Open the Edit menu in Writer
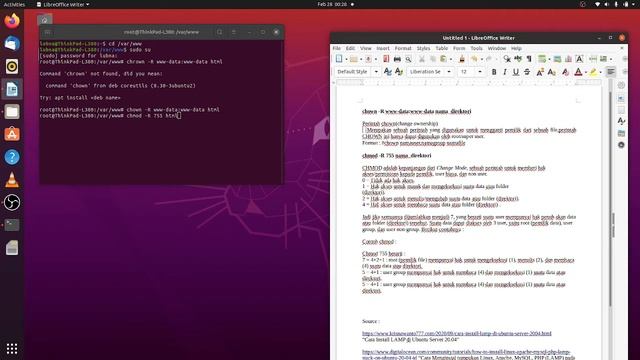This screenshot has height=360, width=640. point(351,48)
